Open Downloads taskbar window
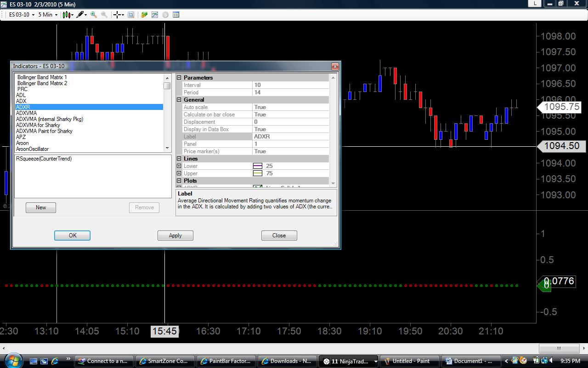 287,361
